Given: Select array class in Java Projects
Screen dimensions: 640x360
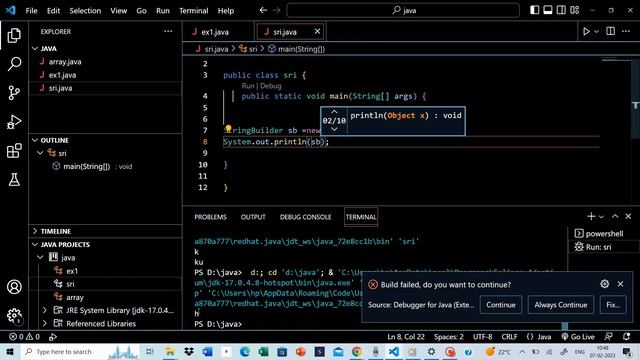Looking at the screenshot, I should point(74,297).
